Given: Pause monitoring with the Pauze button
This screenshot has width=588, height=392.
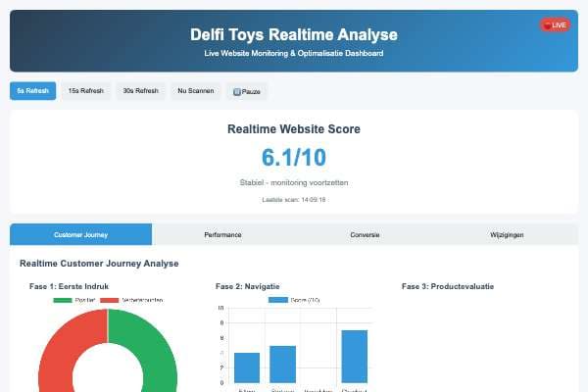Looking at the screenshot, I should (246, 91).
